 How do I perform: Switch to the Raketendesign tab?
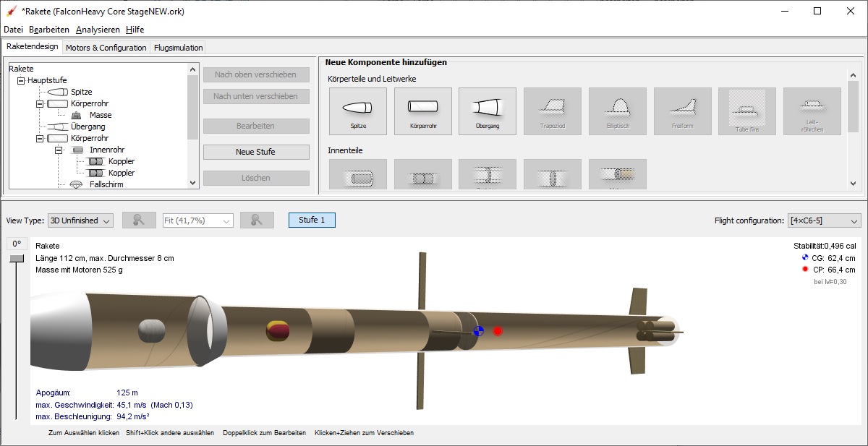[32, 47]
